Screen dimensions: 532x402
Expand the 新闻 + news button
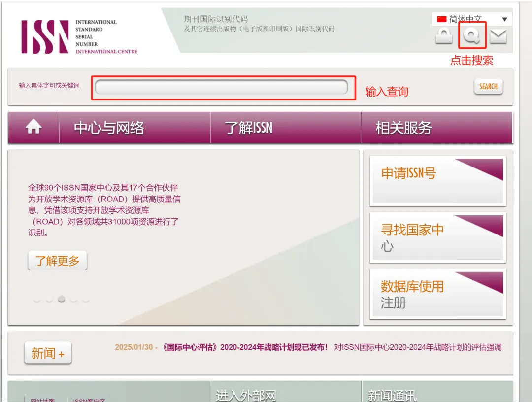click(48, 353)
